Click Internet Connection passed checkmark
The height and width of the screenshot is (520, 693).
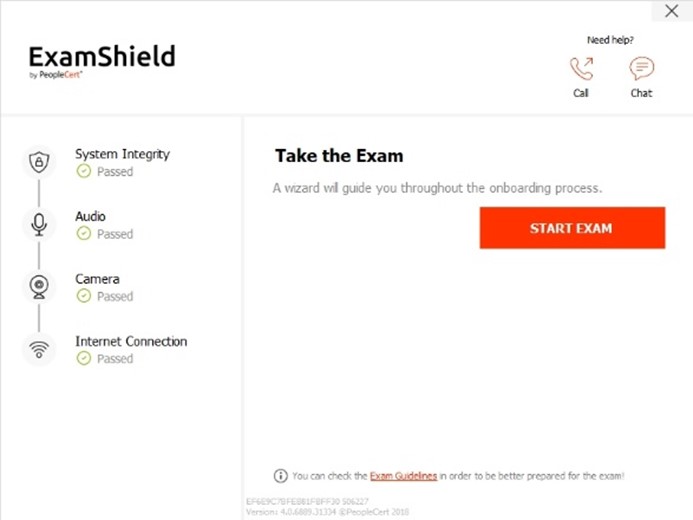click(84, 358)
